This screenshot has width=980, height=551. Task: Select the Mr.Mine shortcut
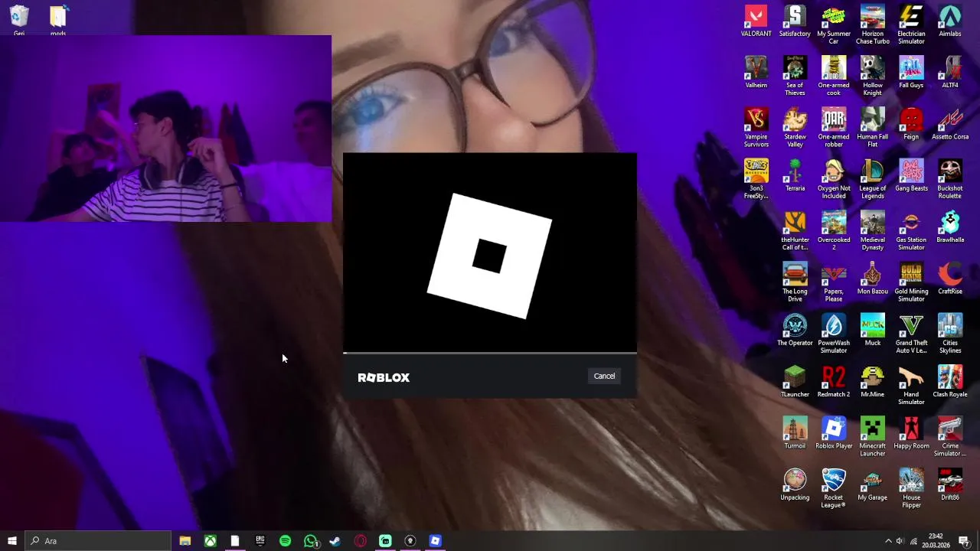click(873, 382)
